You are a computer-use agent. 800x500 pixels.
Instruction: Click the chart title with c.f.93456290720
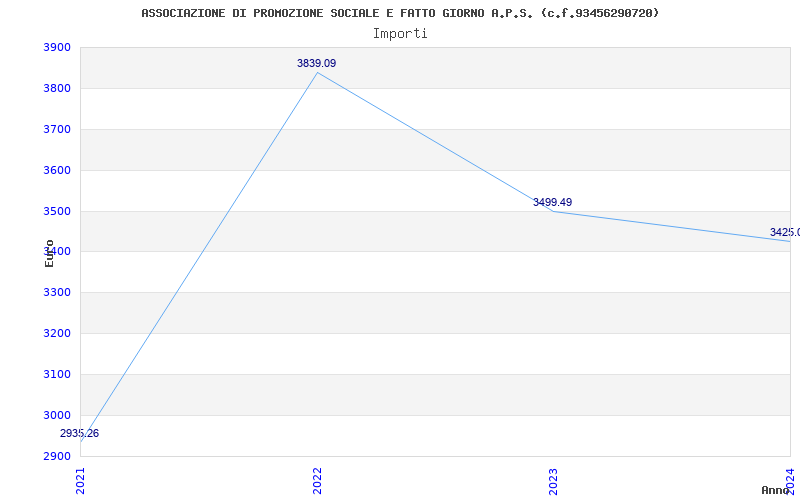click(x=400, y=13)
